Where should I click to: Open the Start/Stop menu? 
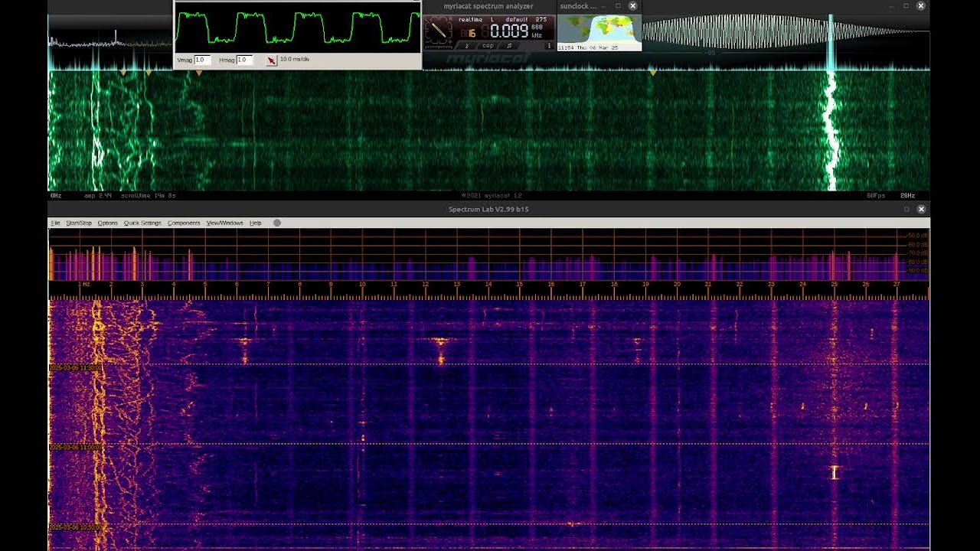[x=79, y=223]
